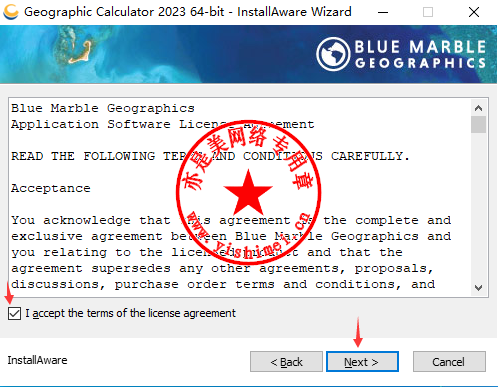
Task: Click 'I accept the terms' label text
Action: [x=131, y=313]
